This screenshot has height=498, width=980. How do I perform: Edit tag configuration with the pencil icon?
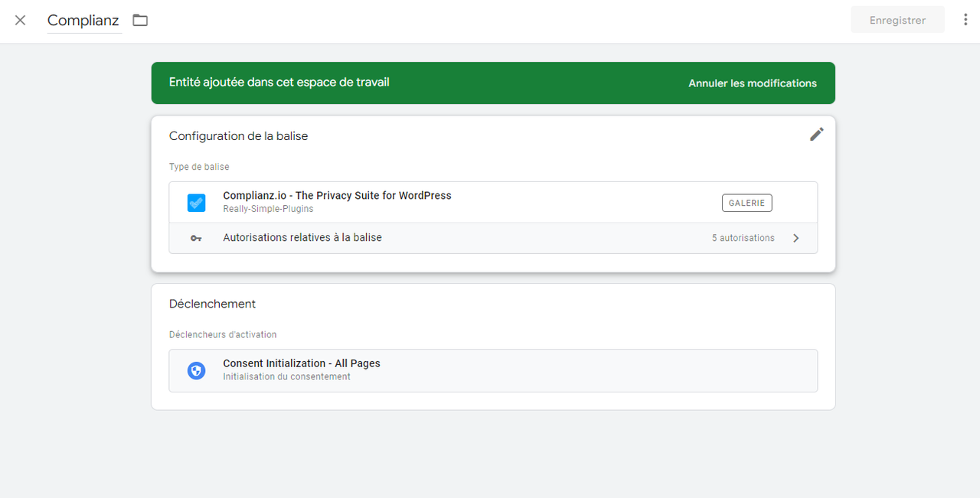tap(817, 135)
